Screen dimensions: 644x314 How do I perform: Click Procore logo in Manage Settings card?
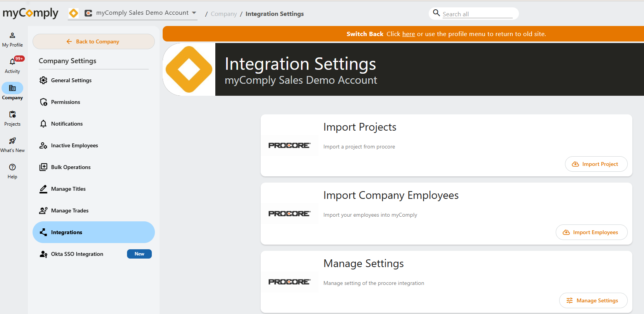coord(289,282)
